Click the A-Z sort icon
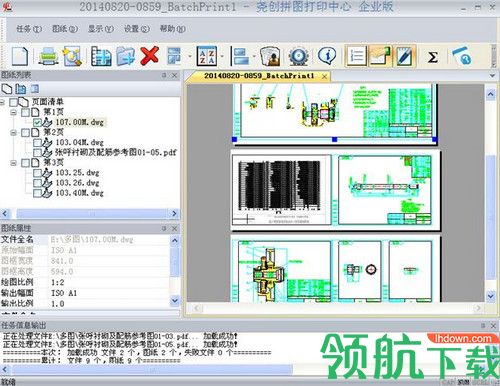Viewport: 500px width, 386px height. point(207,56)
